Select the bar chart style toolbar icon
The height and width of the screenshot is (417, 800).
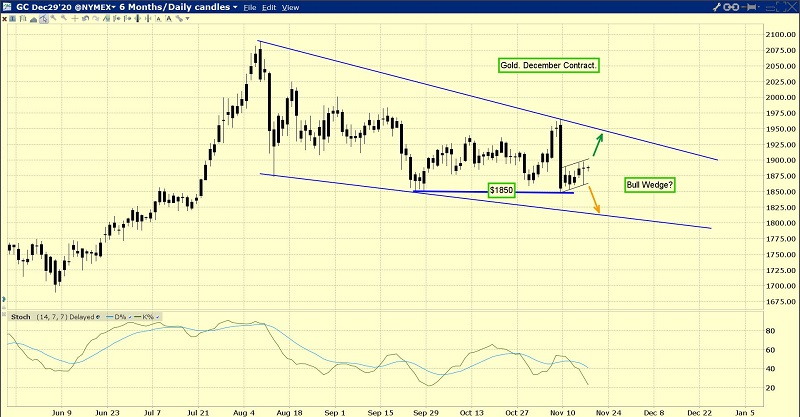point(23,18)
